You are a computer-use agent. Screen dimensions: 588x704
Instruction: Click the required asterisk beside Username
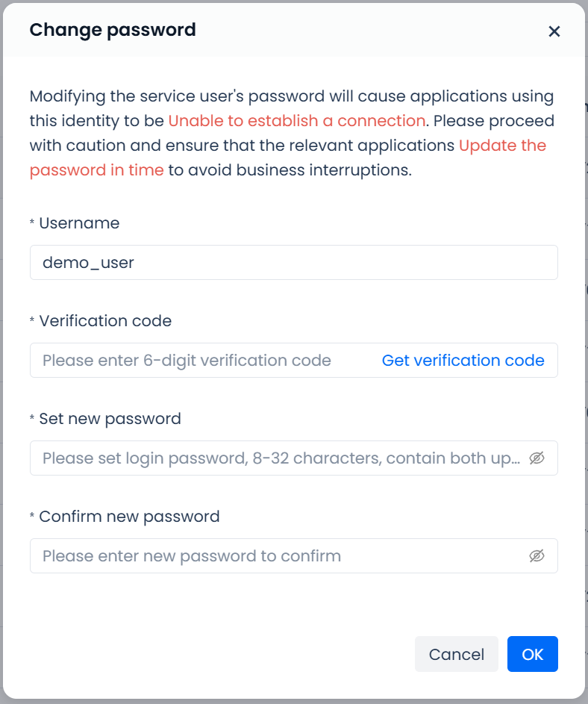(x=32, y=224)
